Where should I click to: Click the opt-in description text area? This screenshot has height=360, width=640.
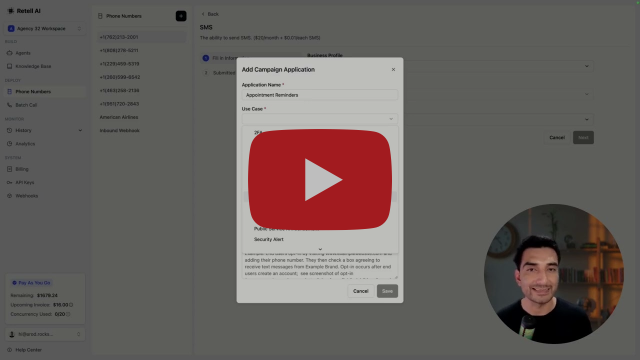coord(320,266)
